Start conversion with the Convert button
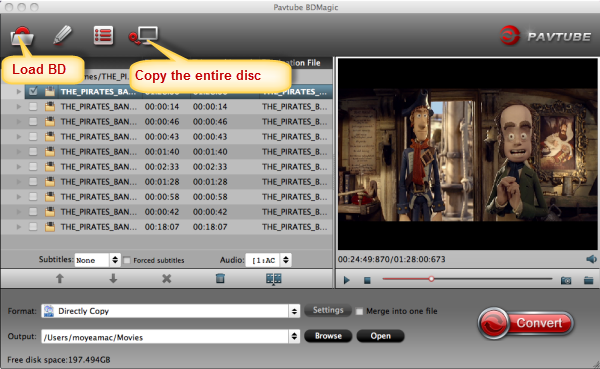 [x=526, y=323]
